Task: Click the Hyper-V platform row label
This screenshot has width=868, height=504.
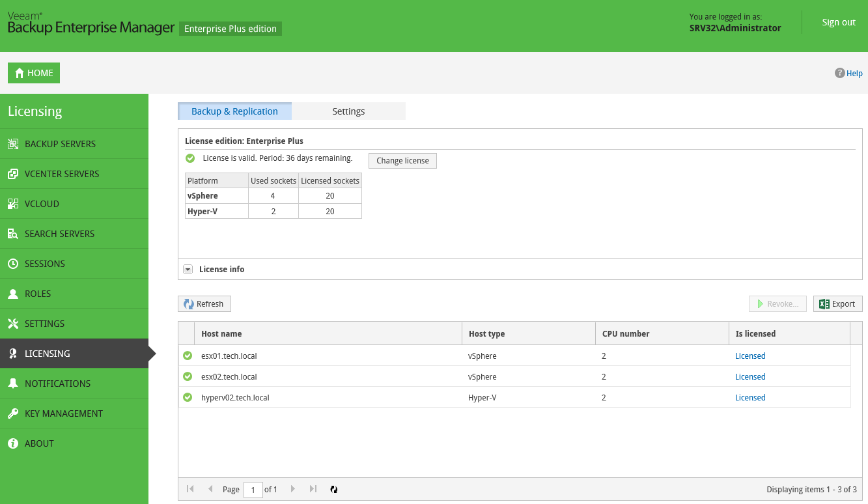Action: [x=203, y=212]
